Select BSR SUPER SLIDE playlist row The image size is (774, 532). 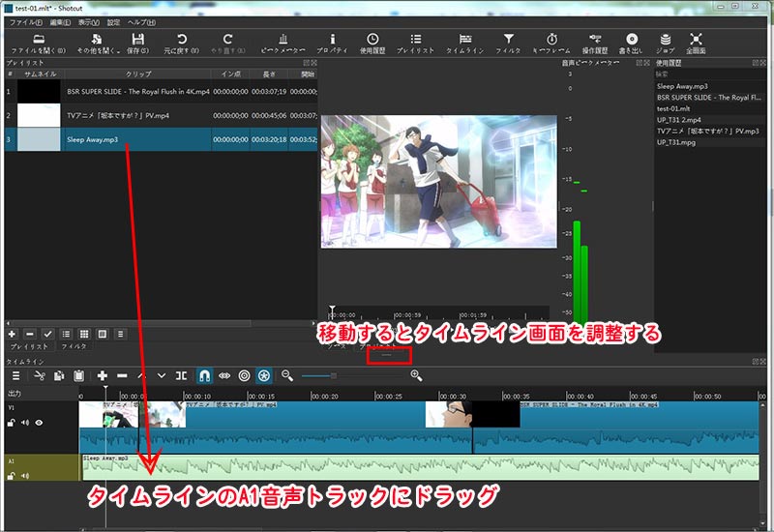coord(161,91)
